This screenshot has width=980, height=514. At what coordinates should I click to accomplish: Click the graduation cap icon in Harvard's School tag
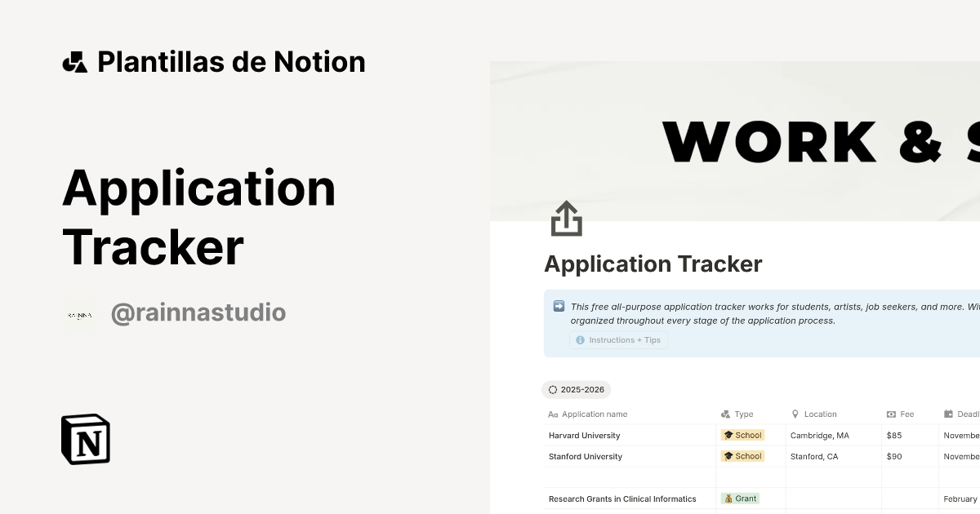pos(727,435)
